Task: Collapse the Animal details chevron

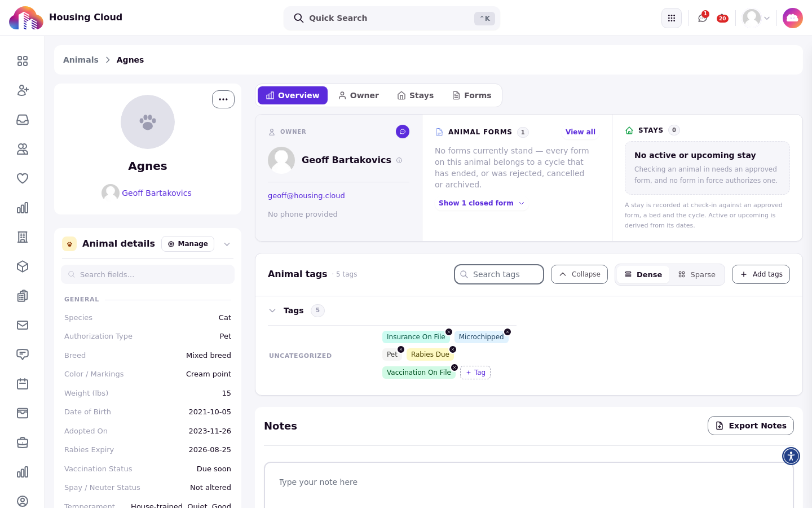Action: (227, 244)
